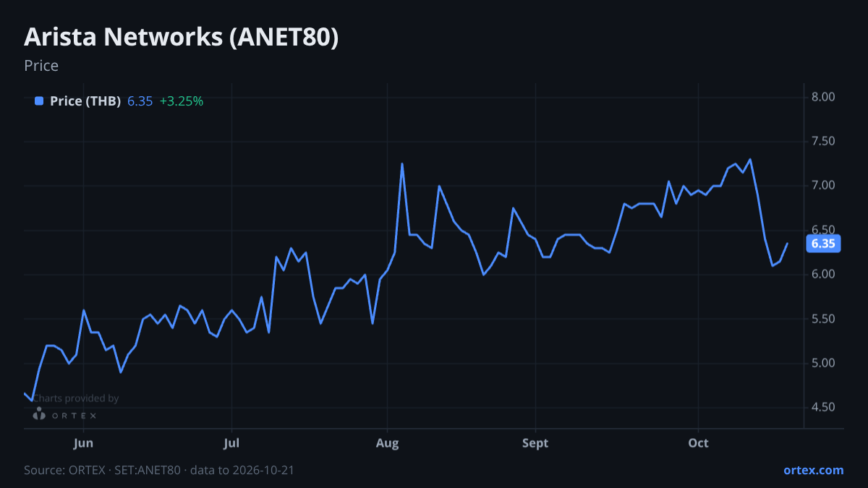
Task: Click the 4.50 y-axis label
Action: [x=823, y=408]
